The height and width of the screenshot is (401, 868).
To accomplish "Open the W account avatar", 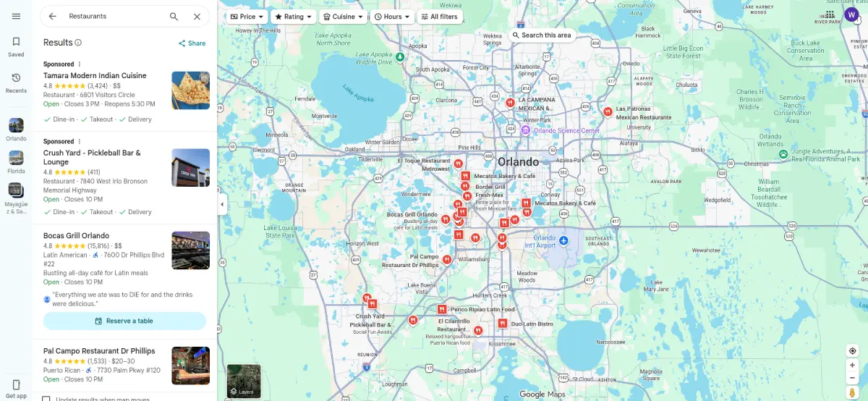I will pos(852,14).
